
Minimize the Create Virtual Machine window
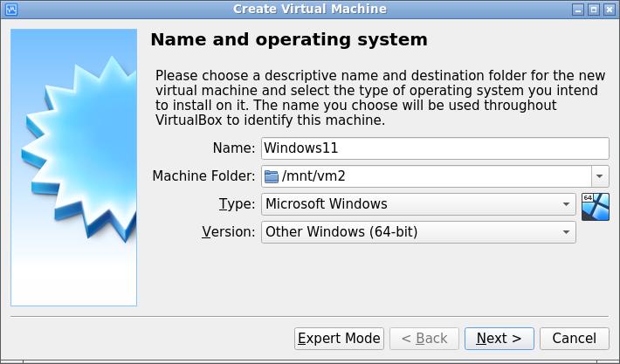pyautogui.click(x=578, y=10)
